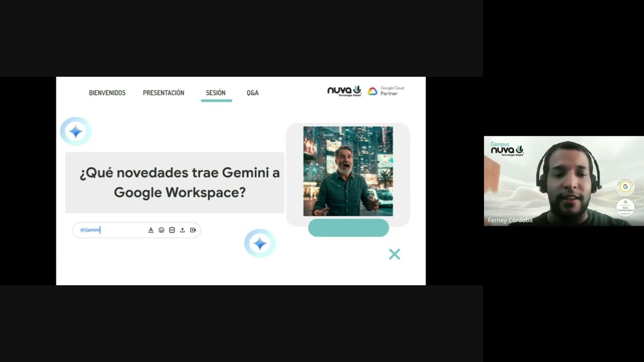The width and height of the screenshot is (644, 362).
Task: Click the Campus nuva logo in webcam
Action: (507, 149)
